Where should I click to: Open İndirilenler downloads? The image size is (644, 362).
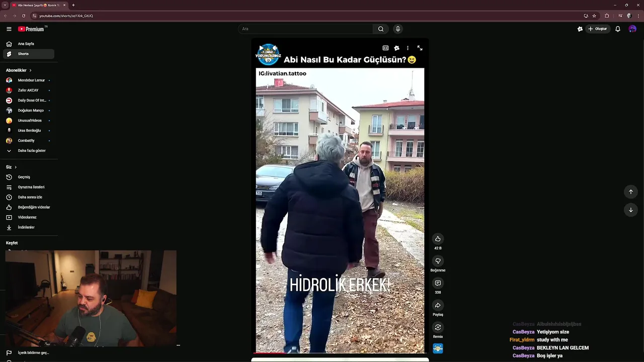tap(29, 227)
